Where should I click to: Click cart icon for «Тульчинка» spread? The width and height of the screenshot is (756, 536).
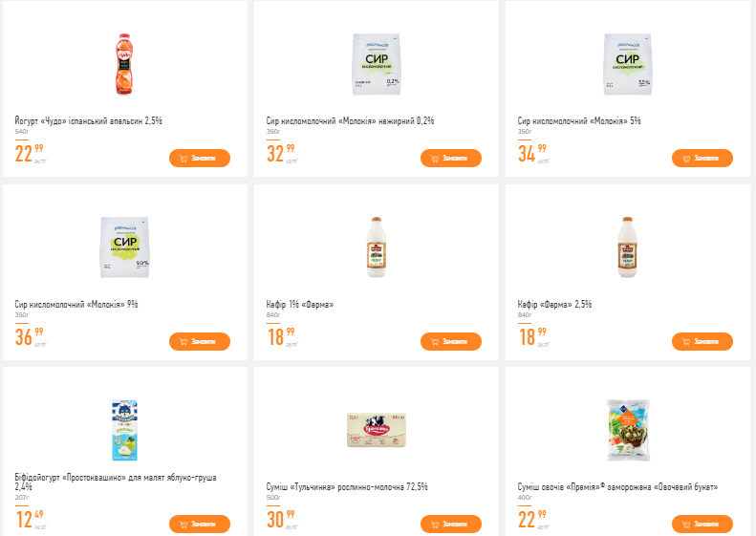coord(434,524)
